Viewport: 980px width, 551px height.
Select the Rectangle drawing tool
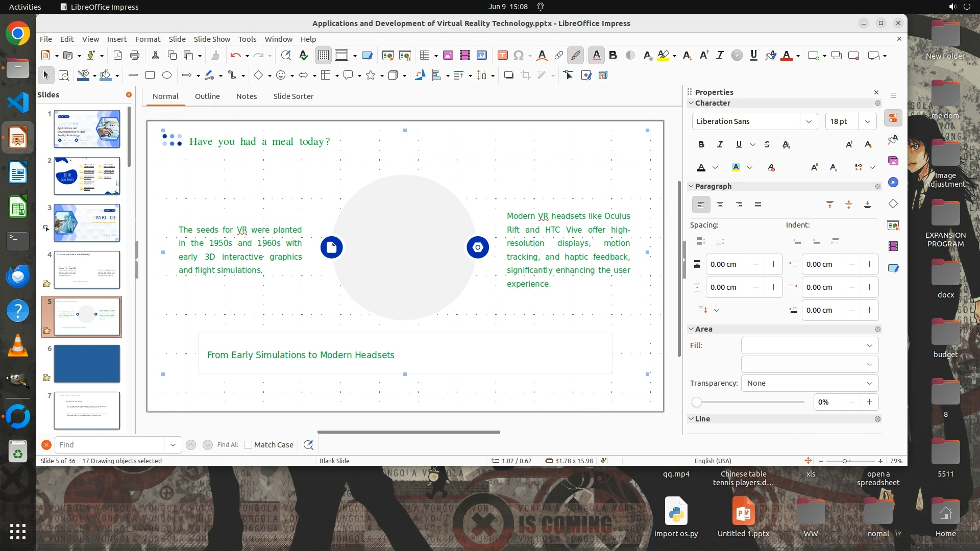click(x=150, y=76)
